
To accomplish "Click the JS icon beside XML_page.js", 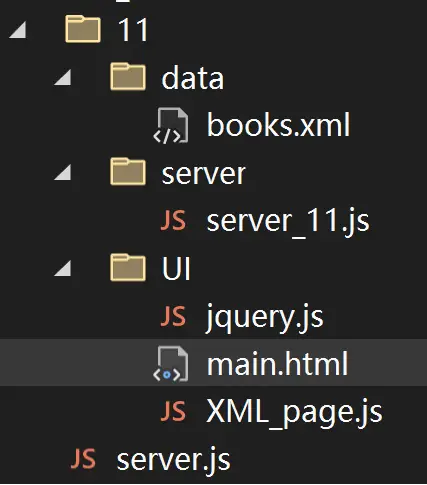I will (173, 411).
